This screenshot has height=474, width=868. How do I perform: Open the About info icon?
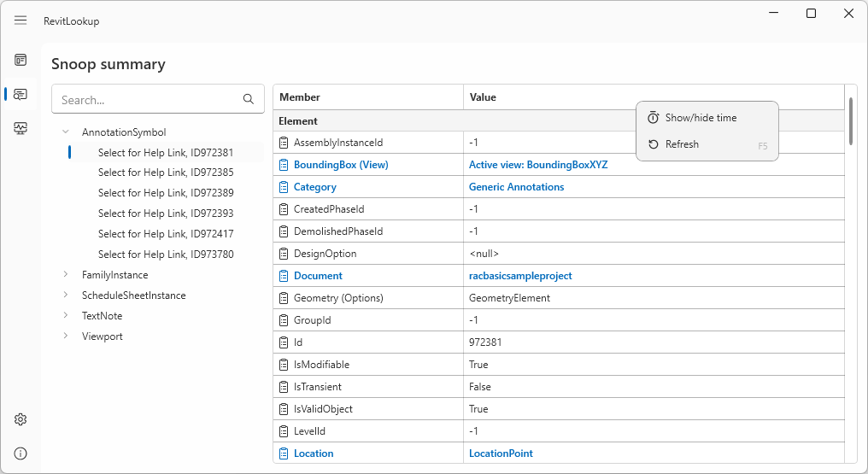tap(21, 454)
